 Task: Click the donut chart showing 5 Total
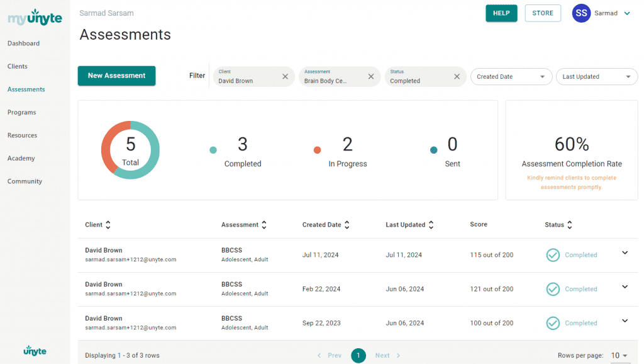(x=130, y=150)
